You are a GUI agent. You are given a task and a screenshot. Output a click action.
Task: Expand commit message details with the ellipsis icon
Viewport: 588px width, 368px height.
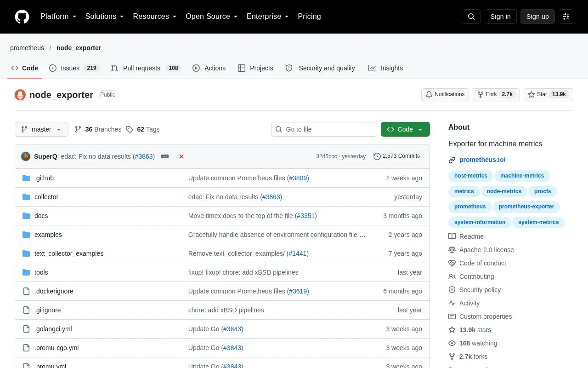coord(165,156)
